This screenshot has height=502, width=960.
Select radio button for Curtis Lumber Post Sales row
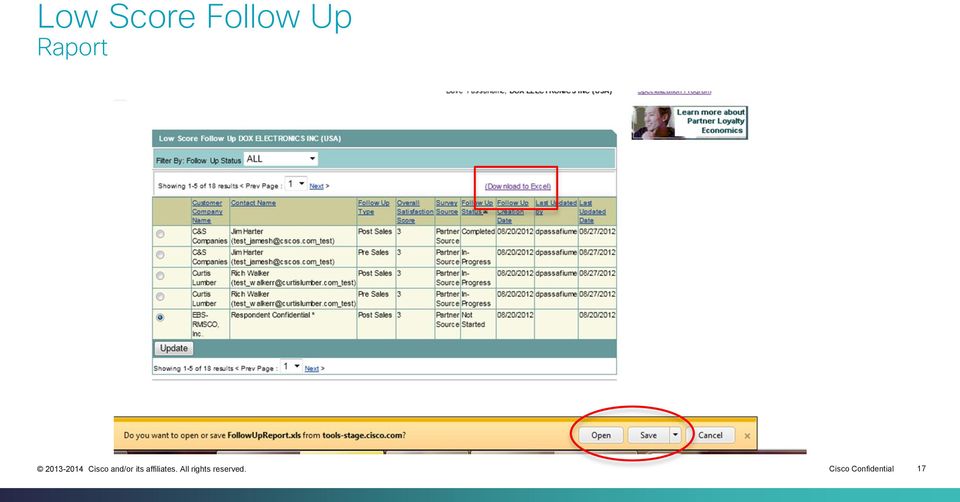click(160, 276)
